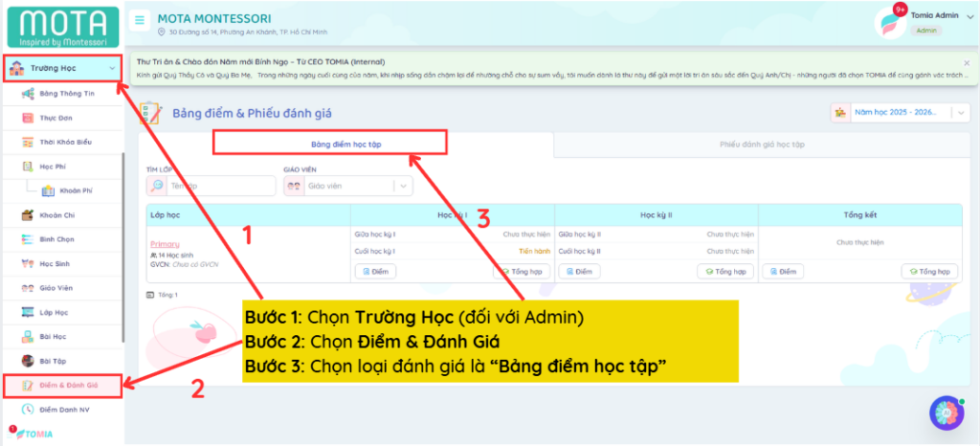Open Bài Tập in the sidebar

click(54, 361)
